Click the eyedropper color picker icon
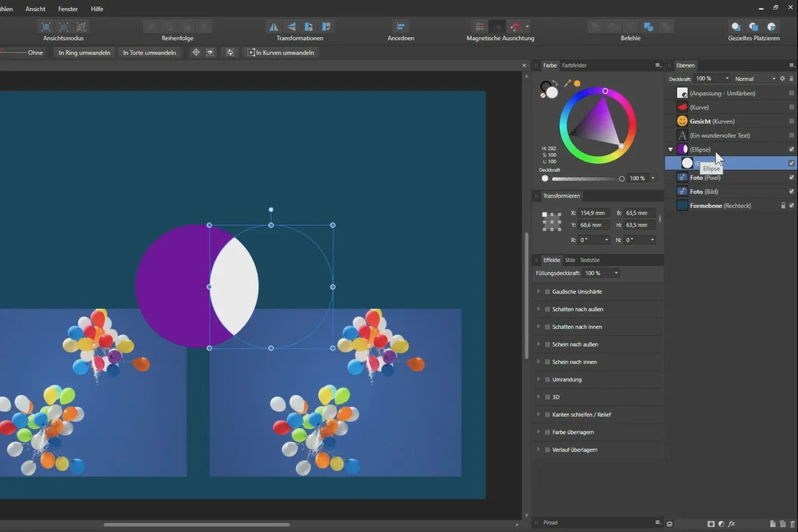798x532 pixels. [567, 84]
